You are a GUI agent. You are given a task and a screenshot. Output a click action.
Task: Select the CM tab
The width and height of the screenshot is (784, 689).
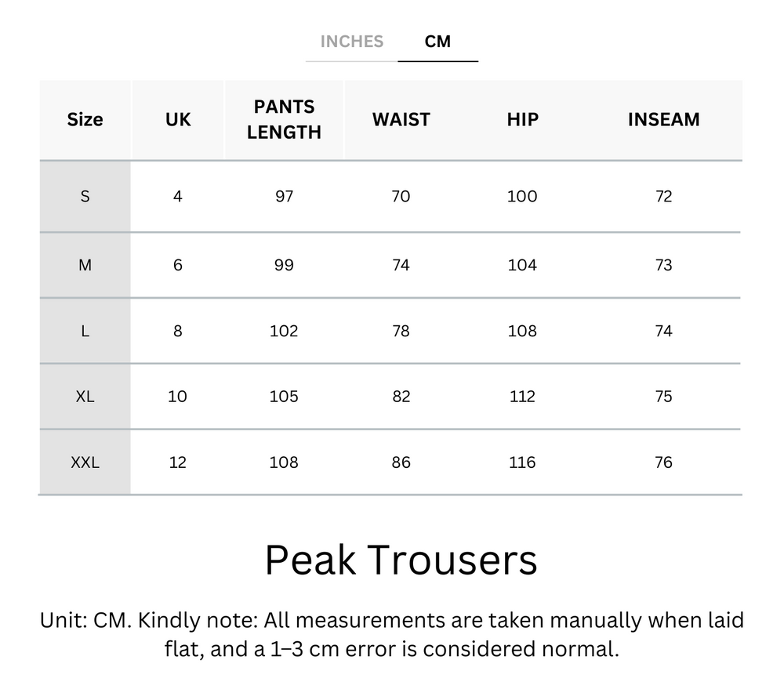pos(438,42)
